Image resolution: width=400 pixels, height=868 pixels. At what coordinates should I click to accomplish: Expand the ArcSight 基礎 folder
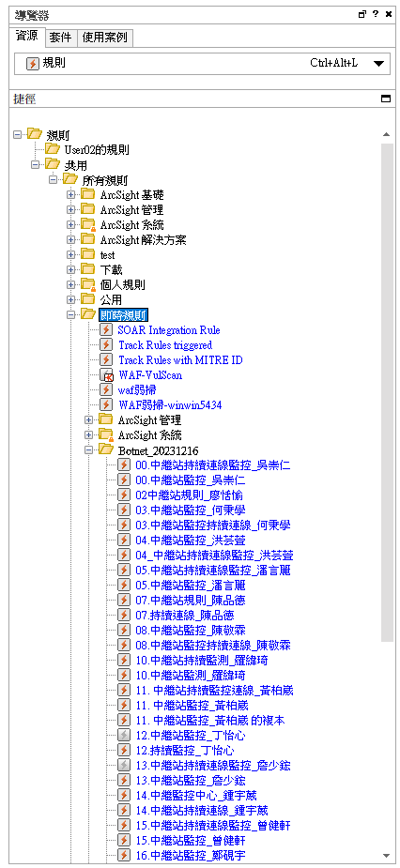[71, 194]
